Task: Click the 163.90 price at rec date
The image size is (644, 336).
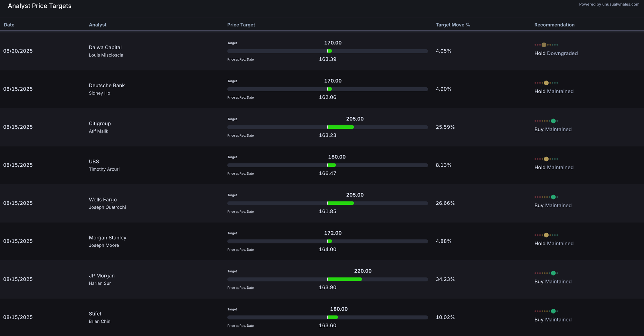Action: tap(327, 288)
